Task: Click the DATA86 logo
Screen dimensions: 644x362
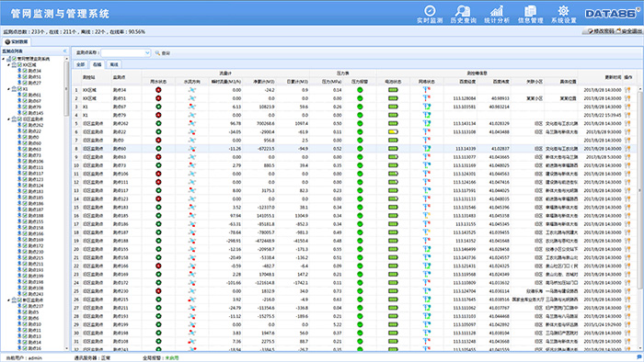Action: [613, 14]
